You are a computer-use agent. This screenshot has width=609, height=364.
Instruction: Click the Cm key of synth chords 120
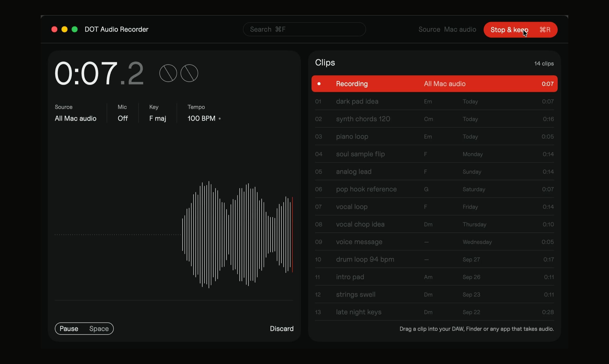(x=428, y=119)
